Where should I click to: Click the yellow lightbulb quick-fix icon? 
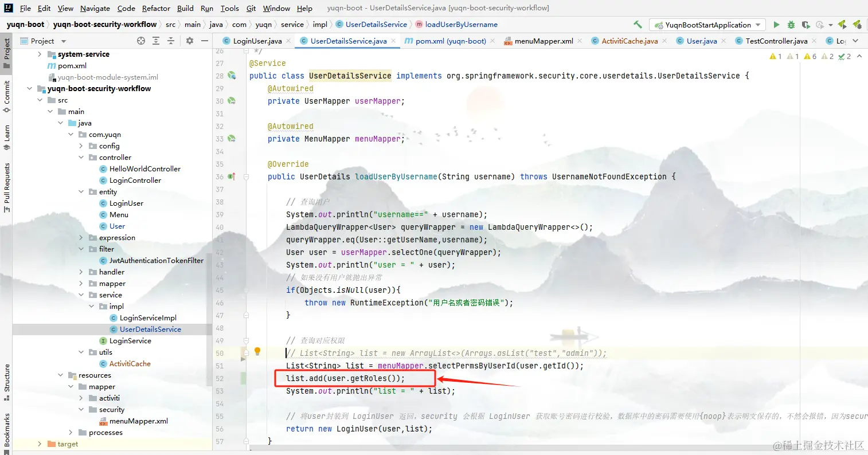pos(257,351)
